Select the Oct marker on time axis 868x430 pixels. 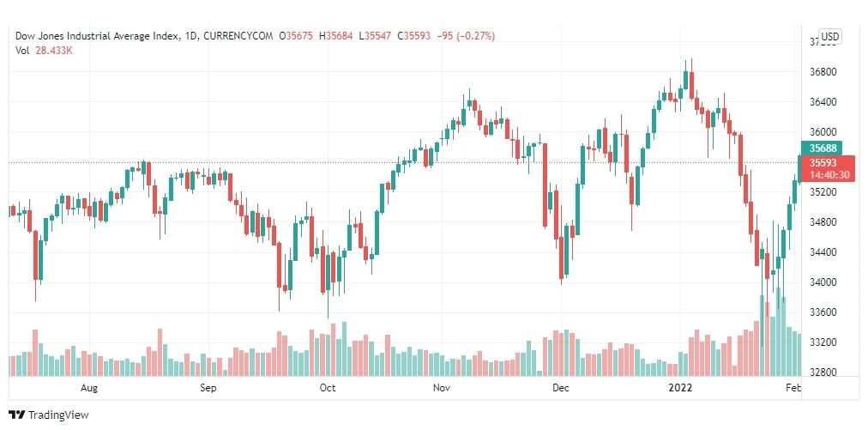(328, 388)
